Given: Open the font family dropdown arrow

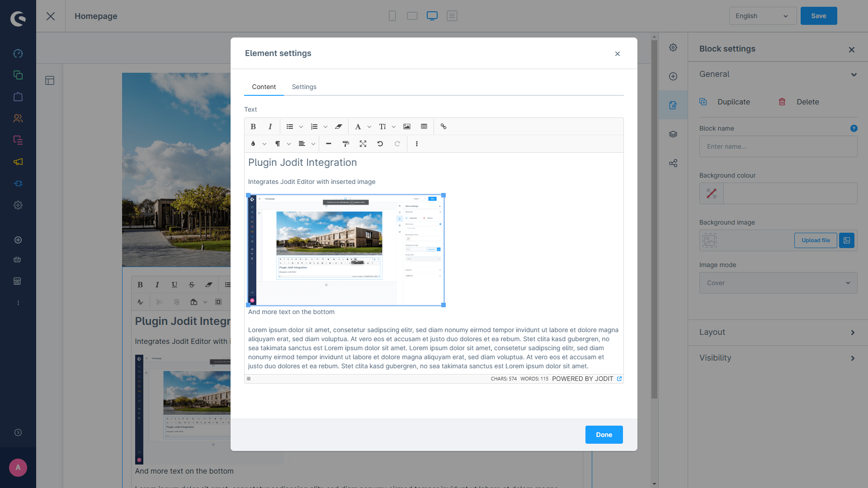Looking at the screenshot, I should pos(369,127).
